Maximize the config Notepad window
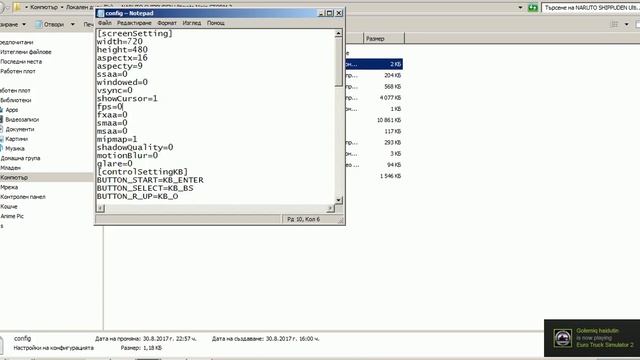The width and height of the screenshot is (640, 360). (x=330, y=13)
